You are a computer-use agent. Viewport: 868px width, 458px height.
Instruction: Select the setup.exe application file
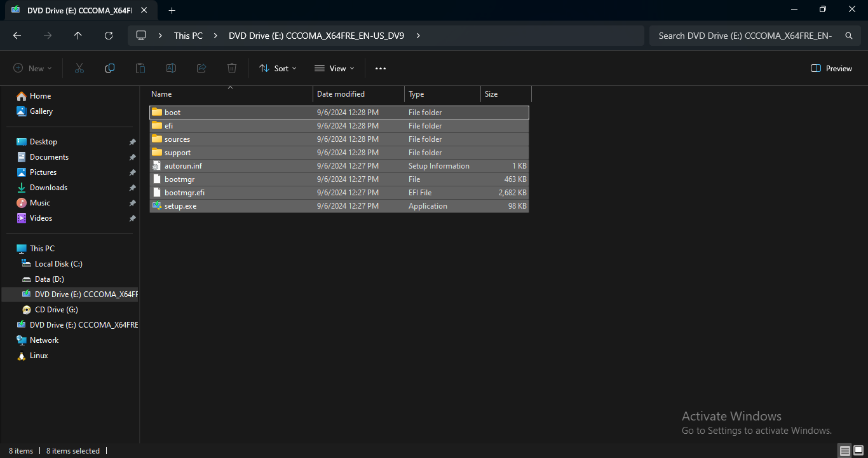339,206
